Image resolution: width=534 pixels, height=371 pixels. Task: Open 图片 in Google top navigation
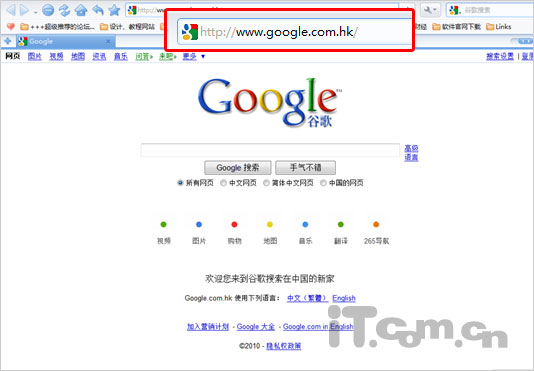(35, 56)
